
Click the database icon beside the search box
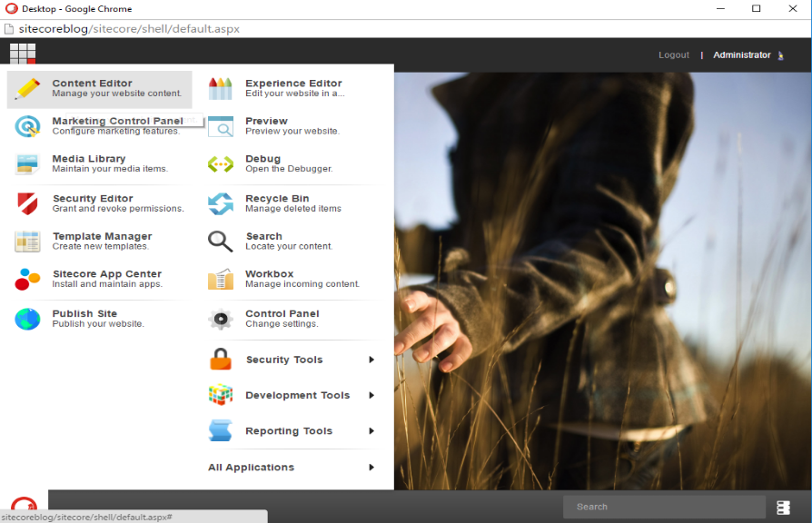point(784,508)
